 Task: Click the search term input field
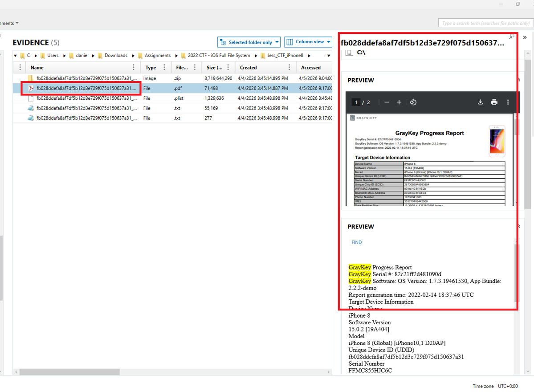click(x=485, y=23)
